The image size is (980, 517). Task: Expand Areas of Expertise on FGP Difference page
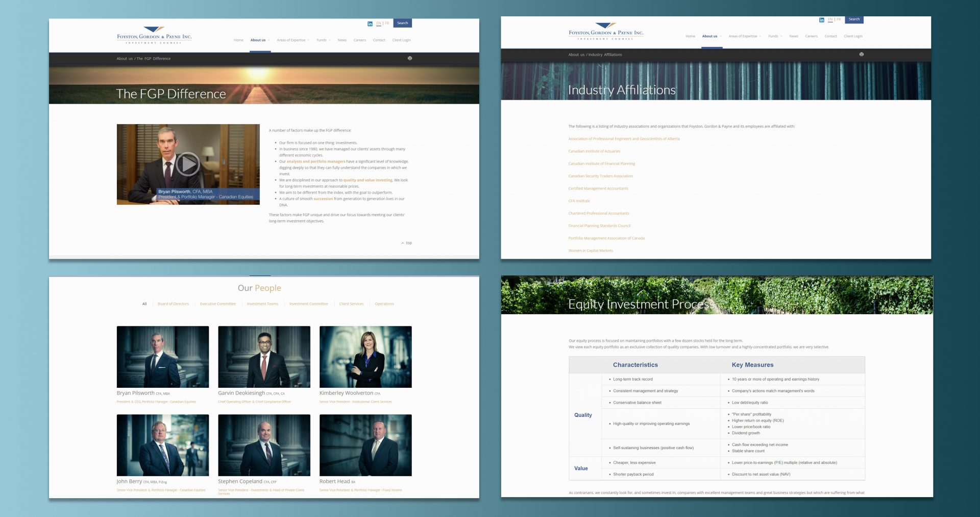coord(293,40)
